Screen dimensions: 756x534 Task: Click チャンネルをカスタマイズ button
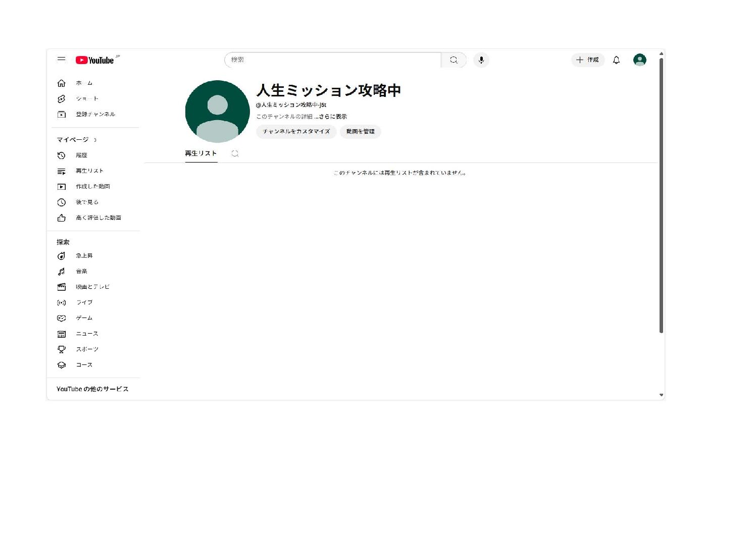click(296, 132)
